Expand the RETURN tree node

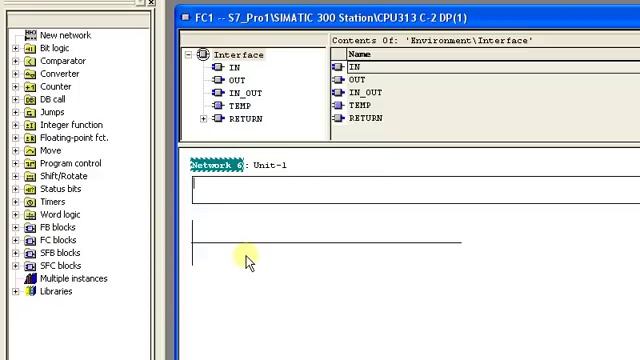click(x=203, y=119)
